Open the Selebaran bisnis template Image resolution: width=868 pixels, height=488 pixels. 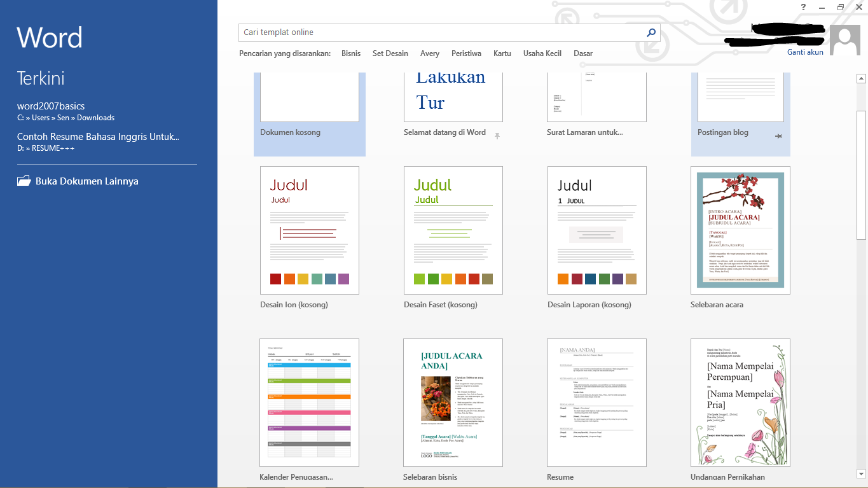pos(453,403)
